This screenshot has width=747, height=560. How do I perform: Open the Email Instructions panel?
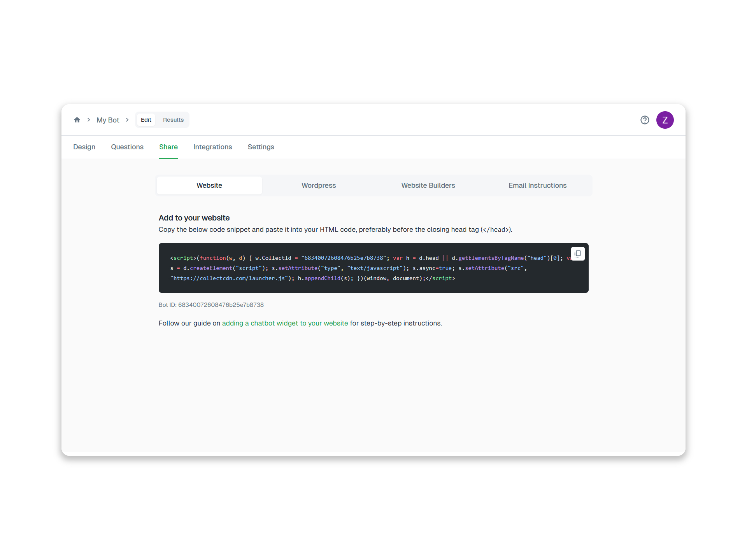pyautogui.click(x=537, y=185)
